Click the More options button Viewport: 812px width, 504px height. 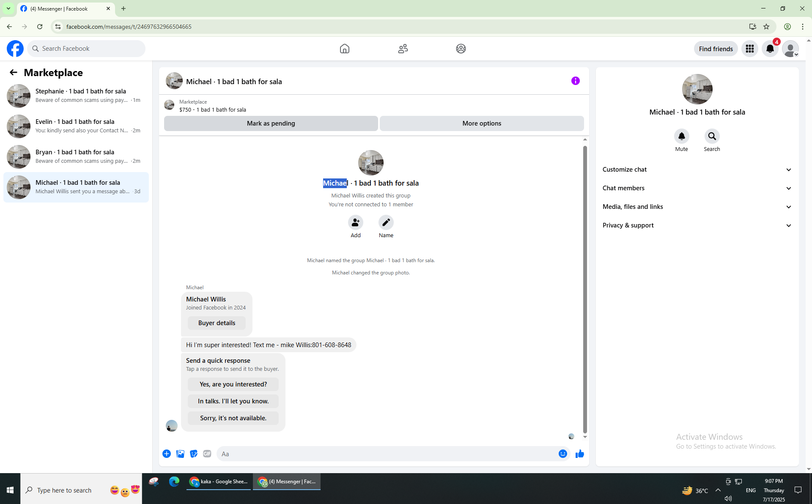pos(482,123)
